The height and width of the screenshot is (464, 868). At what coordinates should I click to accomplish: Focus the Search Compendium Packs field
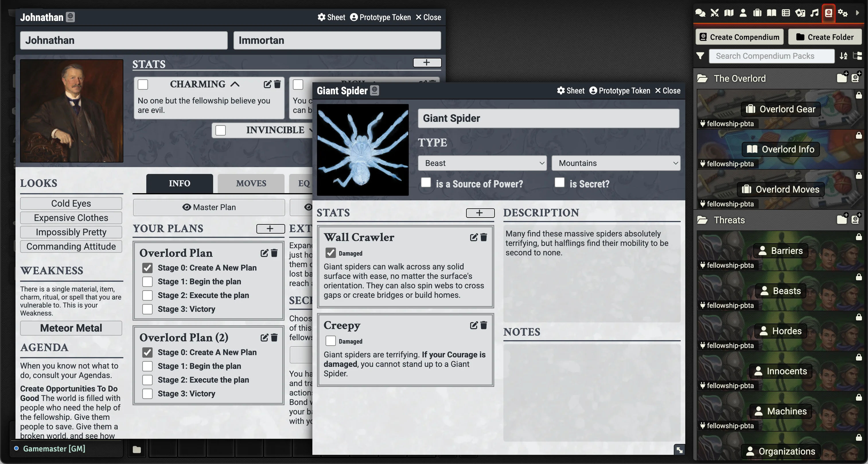click(x=771, y=56)
